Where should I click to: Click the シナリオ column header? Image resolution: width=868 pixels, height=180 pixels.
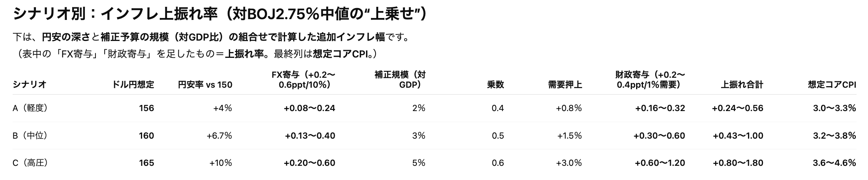point(30,85)
